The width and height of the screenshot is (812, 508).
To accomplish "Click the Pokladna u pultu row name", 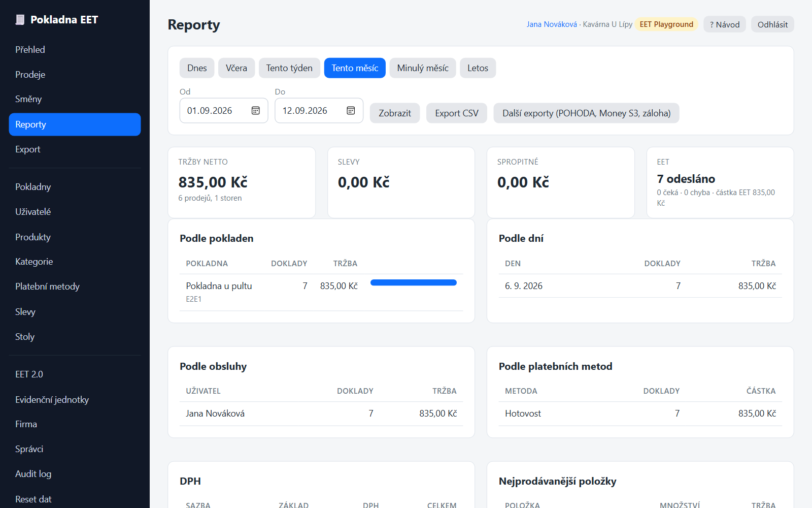I will tap(219, 286).
